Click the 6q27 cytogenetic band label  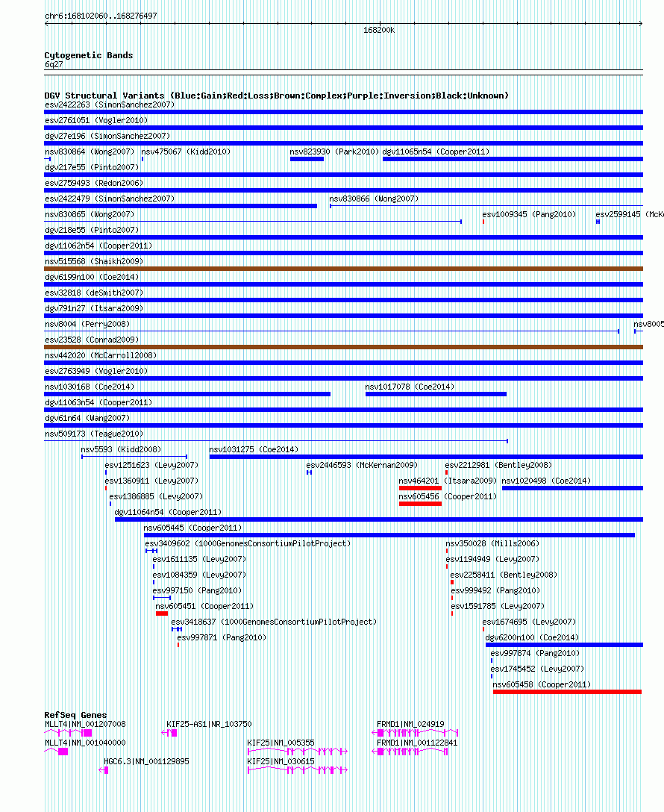coord(54,64)
